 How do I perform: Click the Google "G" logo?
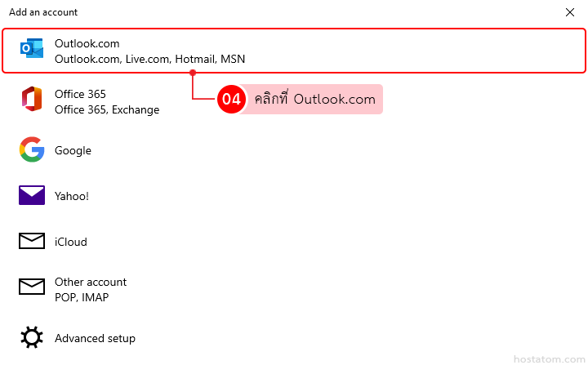pos(32,150)
